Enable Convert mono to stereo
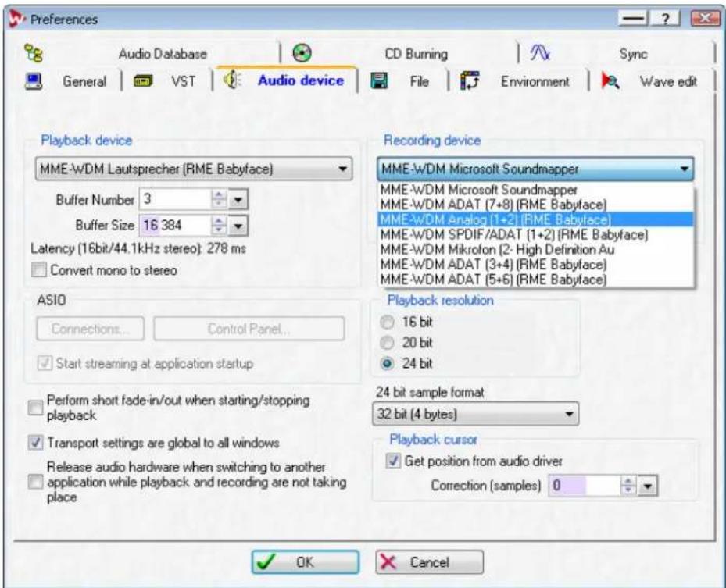Viewport: 726px width, 588px height. point(39,269)
